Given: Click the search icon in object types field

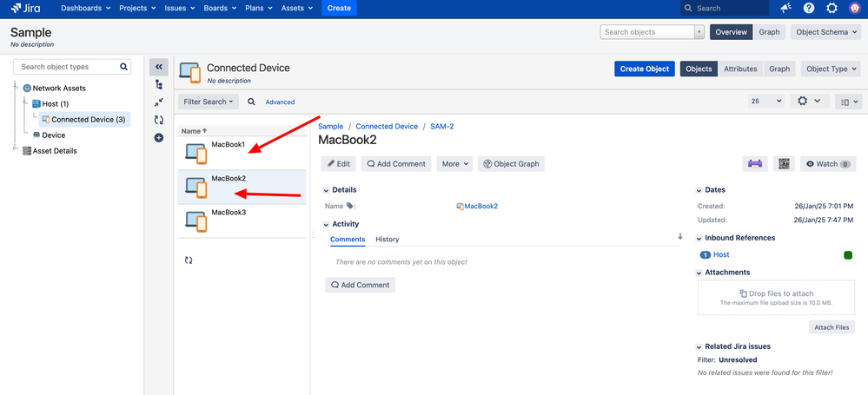Looking at the screenshot, I should pyautogui.click(x=123, y=67).
